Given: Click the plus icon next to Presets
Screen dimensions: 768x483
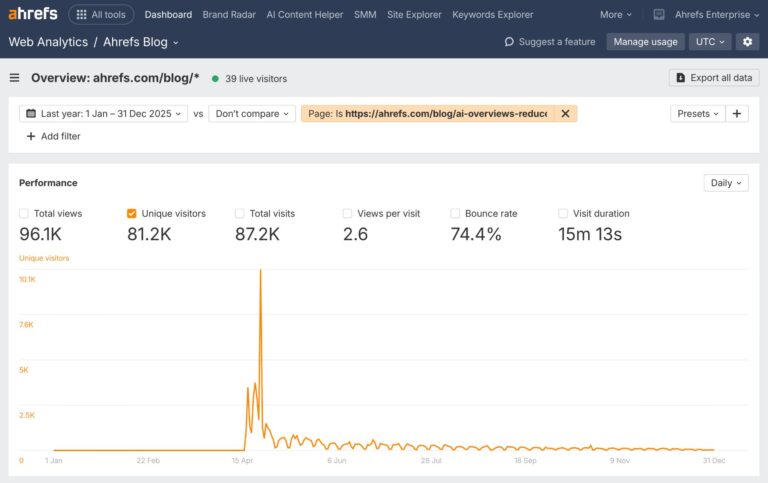Looking at the screenshot, I should point(737,114).
